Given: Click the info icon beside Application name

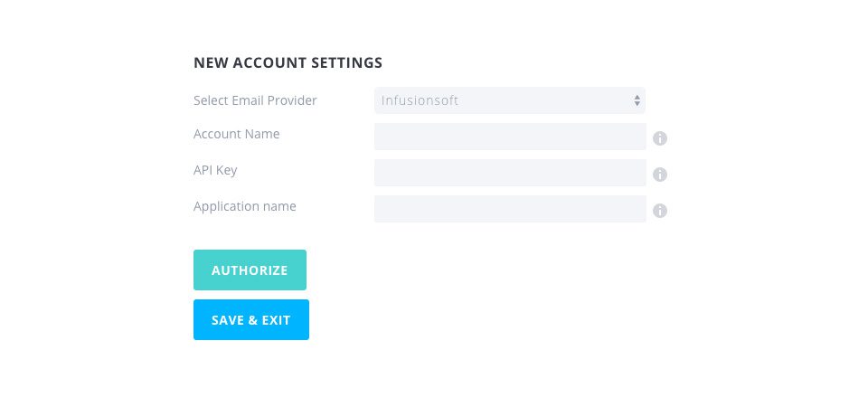Looking at the screenshot, I should coord(660,211).
